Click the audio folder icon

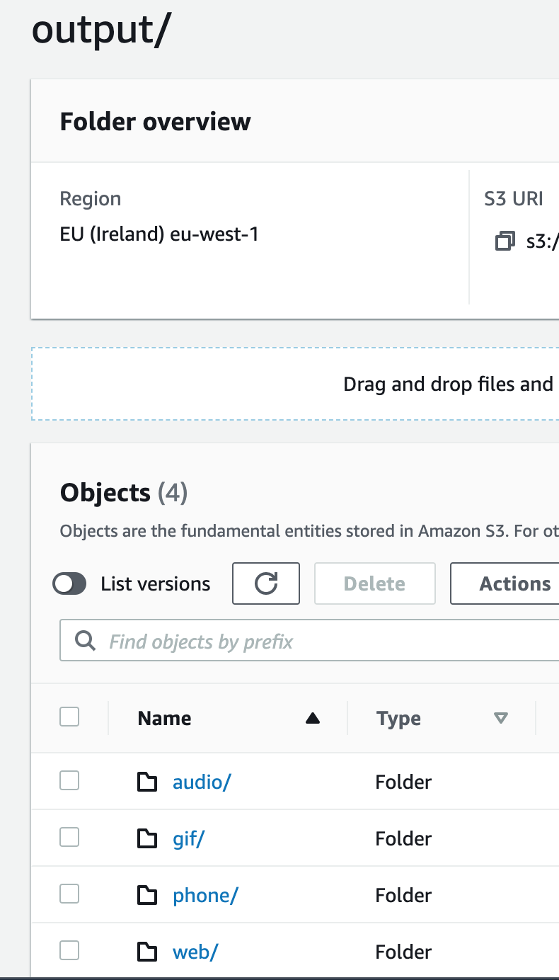(x=146, y=782)
